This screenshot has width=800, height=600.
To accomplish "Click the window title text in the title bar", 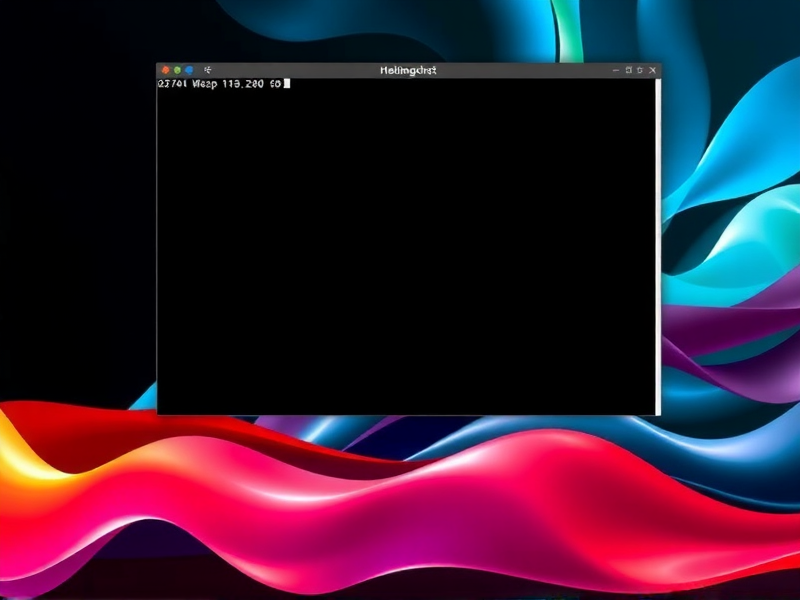I will point(408,70).
